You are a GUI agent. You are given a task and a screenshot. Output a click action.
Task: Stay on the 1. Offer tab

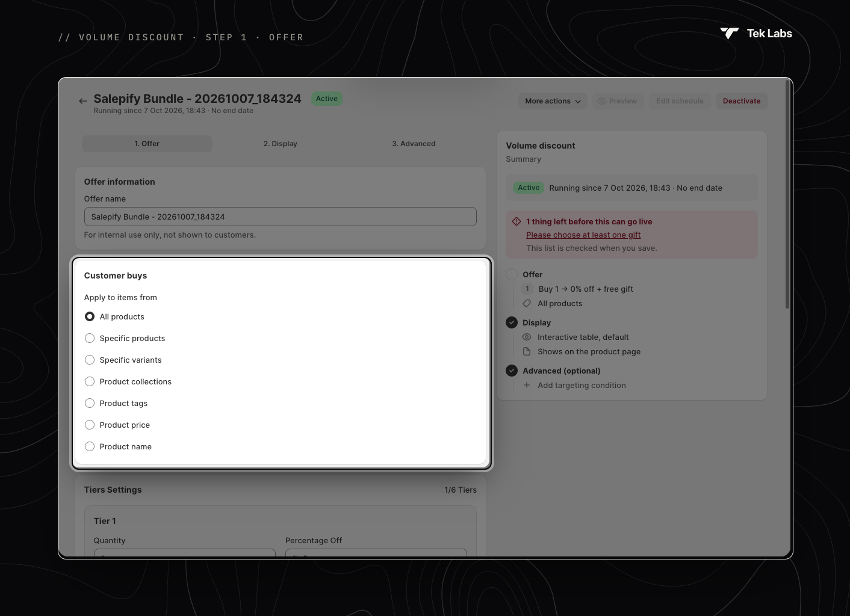[147, 144]
